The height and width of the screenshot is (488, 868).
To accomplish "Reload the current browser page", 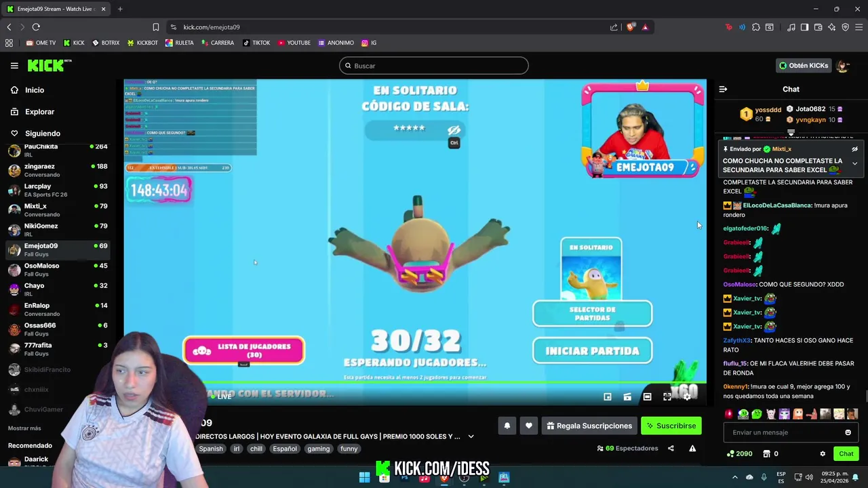I will point(36,27).
